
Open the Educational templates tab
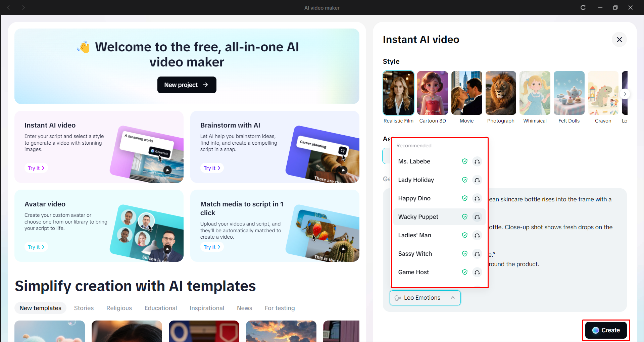pos(161,308)
